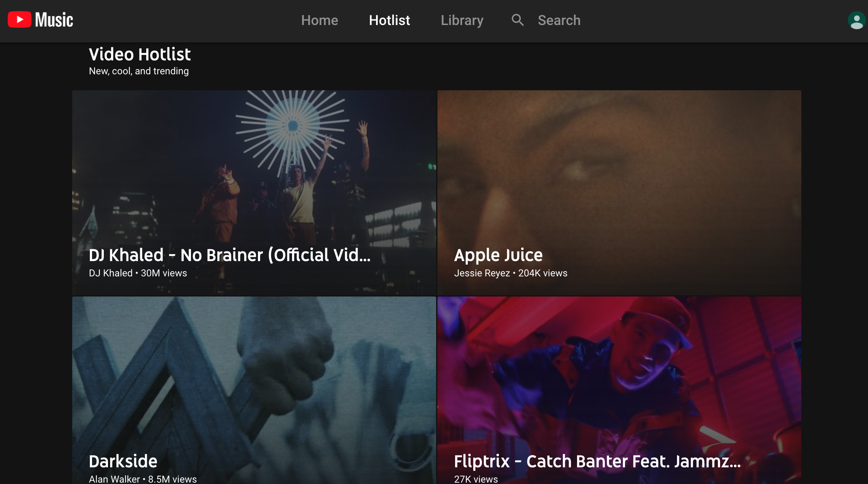Click the "Apple Juice" video title
This screenshot has height=484, width=868.
498,255
